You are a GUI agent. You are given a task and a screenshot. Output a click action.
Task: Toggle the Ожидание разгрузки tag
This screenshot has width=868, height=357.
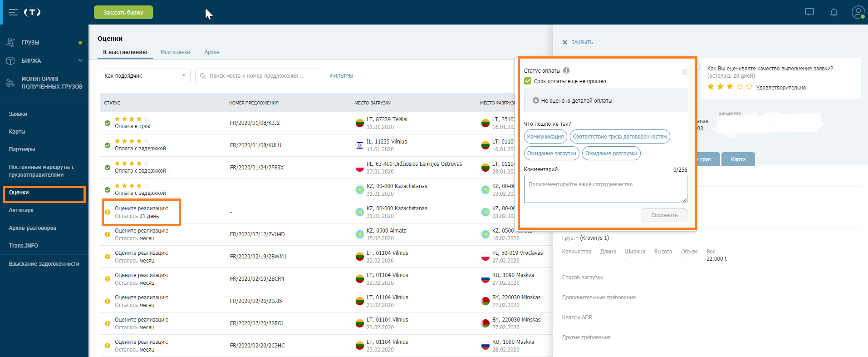tap(611, 154)
